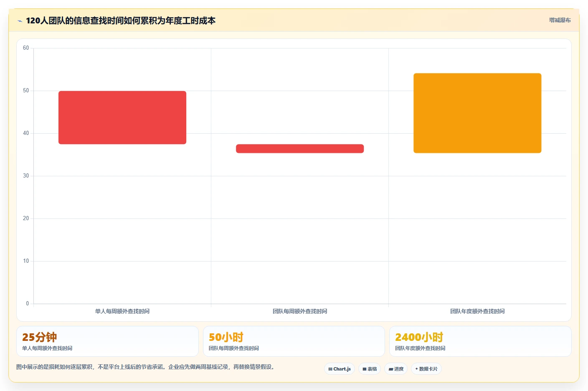The image size is (588, 391).
Task: Click the chart title starting 120人团队
Action: tap(121, 20)
